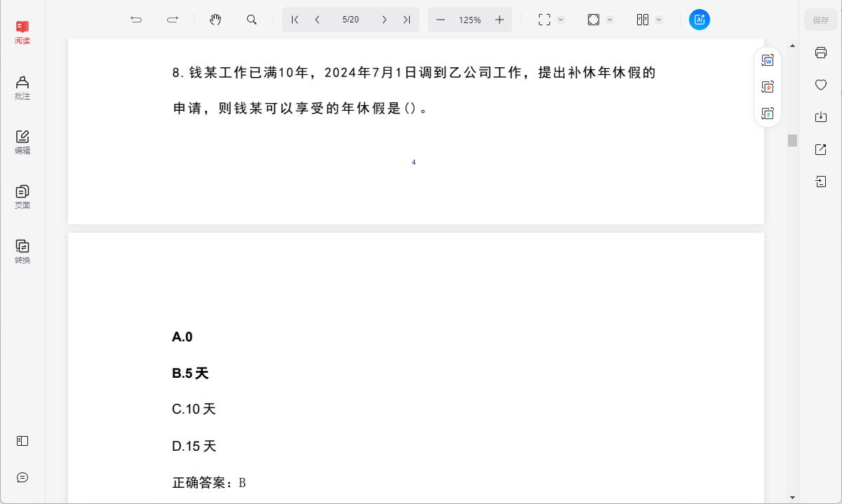Click the 正确答案：B answer line
Viewport: 842px width, 504px height.
click(209, 483)
